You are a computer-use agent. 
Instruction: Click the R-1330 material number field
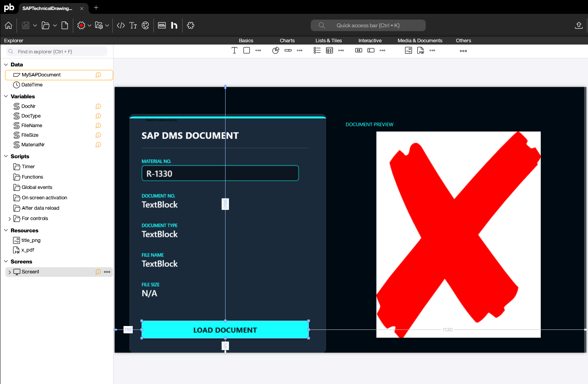tap(220, 173)
